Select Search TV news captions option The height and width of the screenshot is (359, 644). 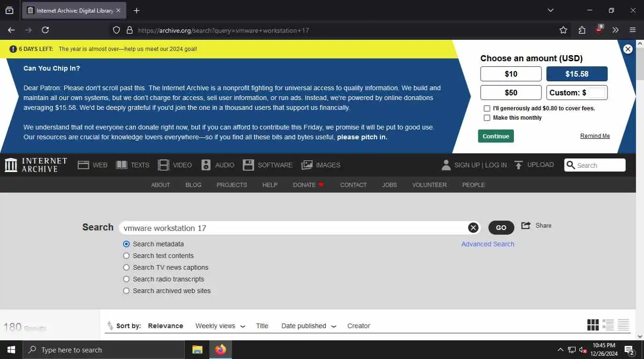[126, 267]
